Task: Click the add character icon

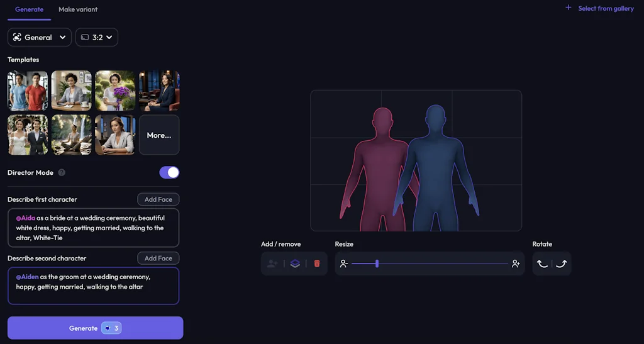Action: point(272,264)
